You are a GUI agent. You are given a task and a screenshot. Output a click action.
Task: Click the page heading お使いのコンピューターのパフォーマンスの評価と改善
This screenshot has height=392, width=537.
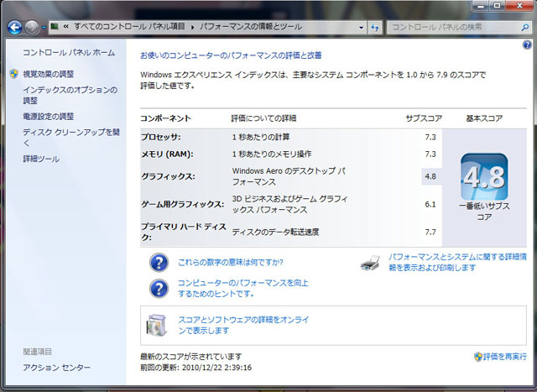click(231, 55)
